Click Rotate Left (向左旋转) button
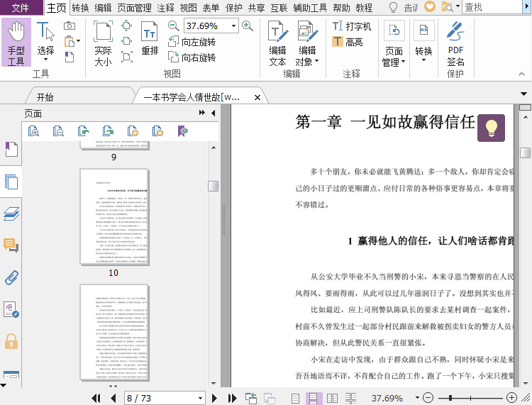 (192, 43)
